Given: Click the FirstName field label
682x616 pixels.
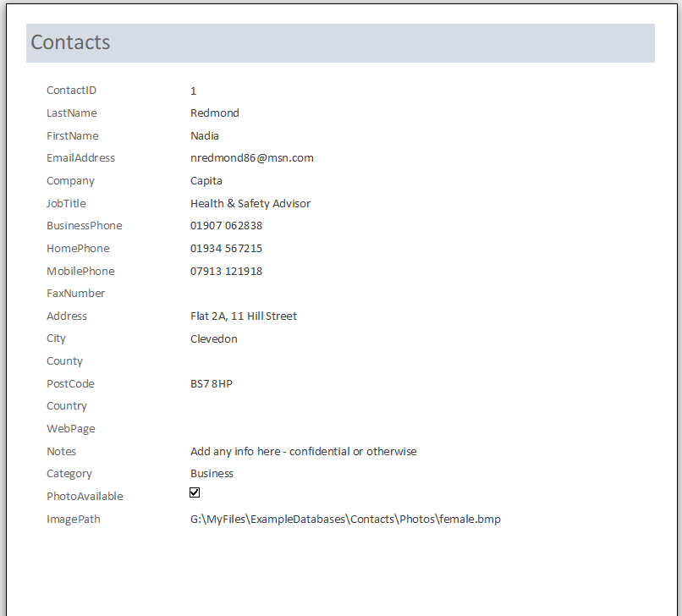Looking at the screenshot, I should [73, 135].
